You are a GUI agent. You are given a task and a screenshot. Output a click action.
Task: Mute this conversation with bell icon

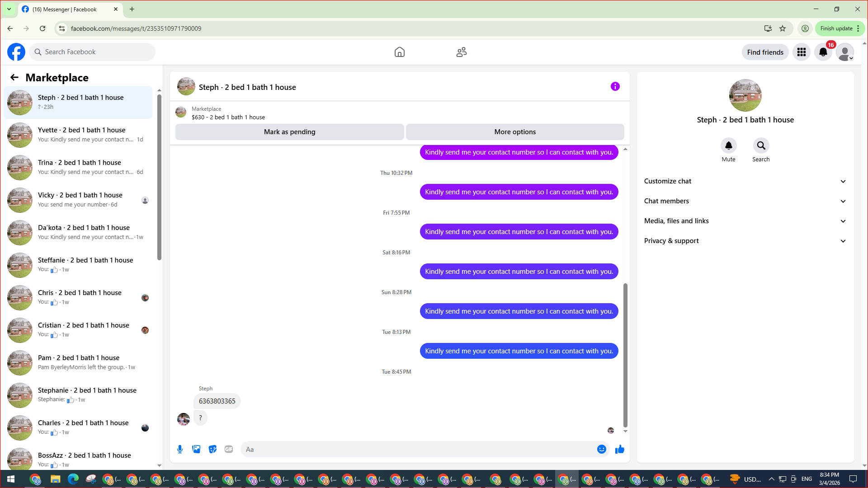(x=728, y=145)
